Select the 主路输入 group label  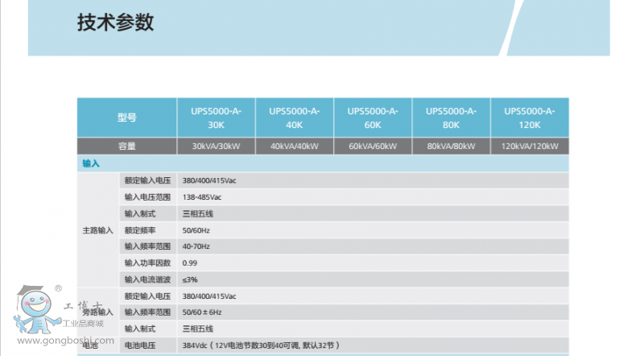click(97, 230)
